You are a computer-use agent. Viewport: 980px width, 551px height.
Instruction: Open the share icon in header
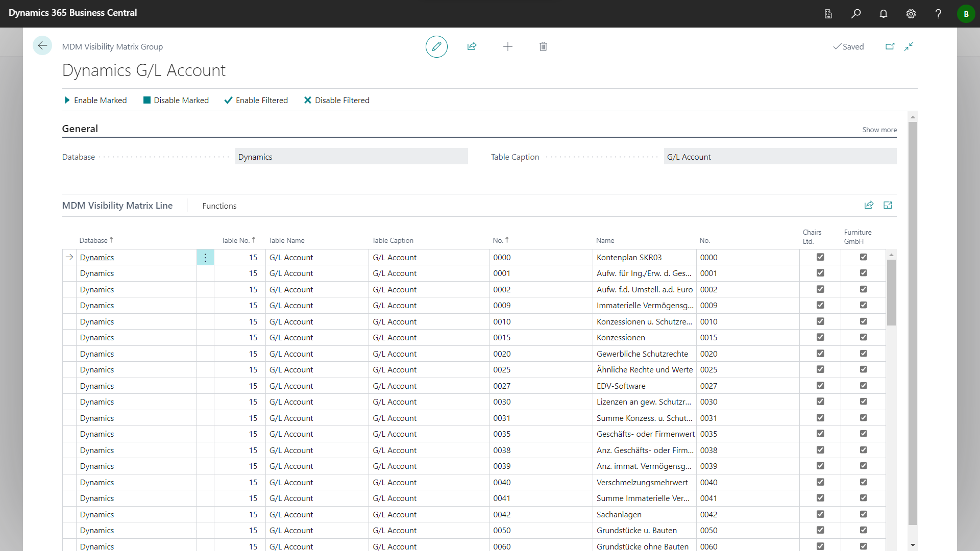pos(472,46)
